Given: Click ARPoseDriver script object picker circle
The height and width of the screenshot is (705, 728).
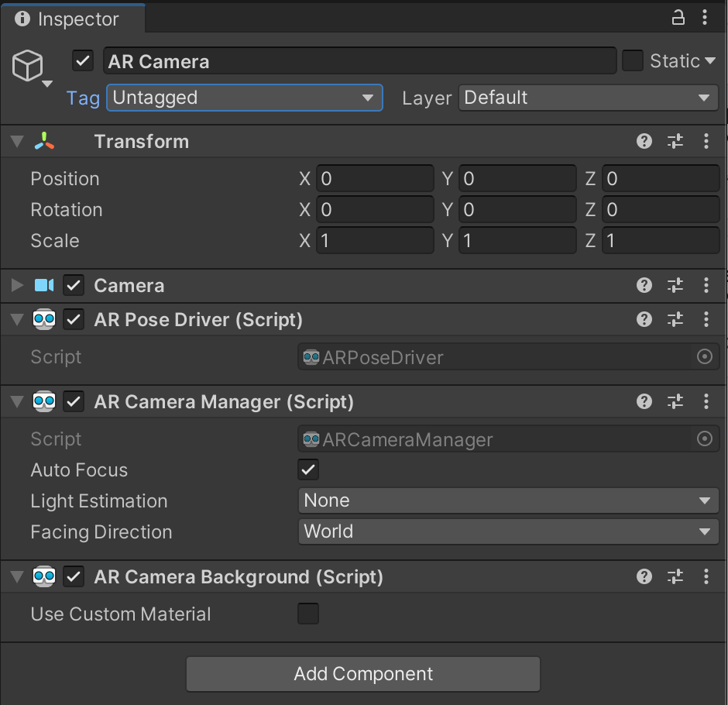Looking at the screenshot, I should pos(704,356).
